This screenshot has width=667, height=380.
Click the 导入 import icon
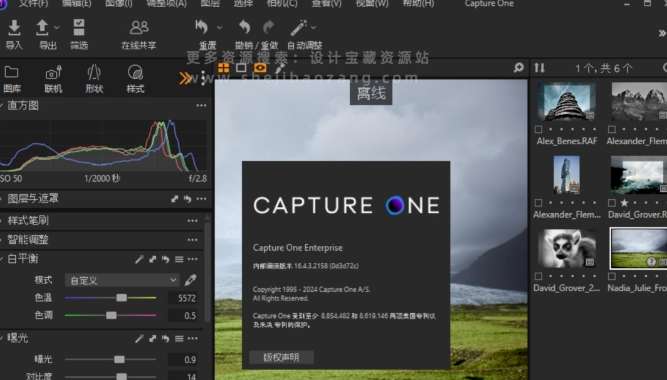click(x=14, y=27)
